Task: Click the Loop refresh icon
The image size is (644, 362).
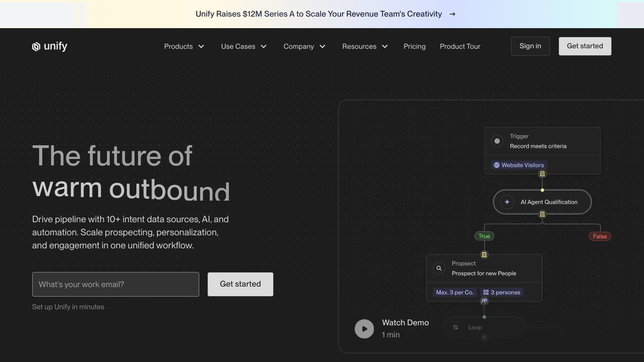Action: coord(455,327)
